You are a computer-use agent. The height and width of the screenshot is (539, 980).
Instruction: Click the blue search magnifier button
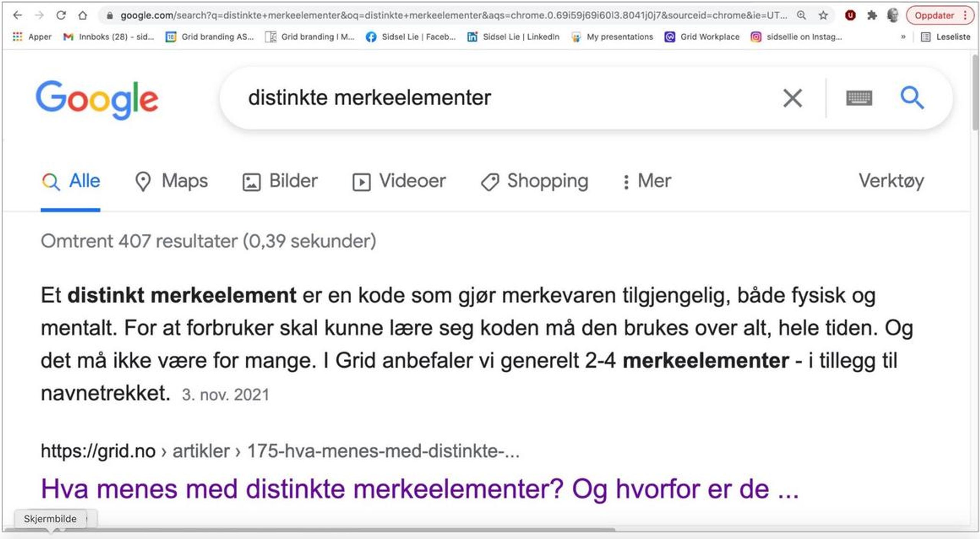(912, 98)
